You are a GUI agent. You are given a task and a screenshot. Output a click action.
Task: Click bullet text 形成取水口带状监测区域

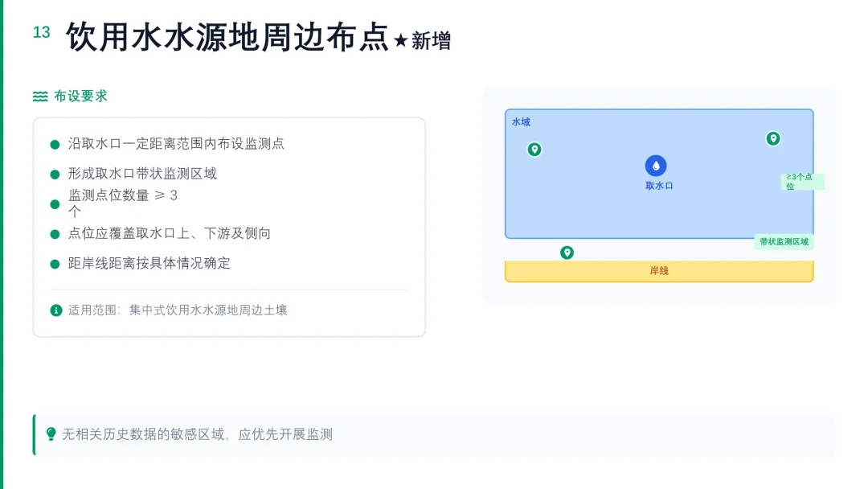[x=142, y=174]
